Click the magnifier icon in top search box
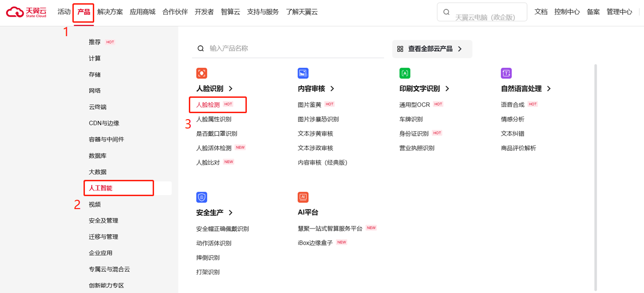This screenshot has width=644, height=293. pyautogui.click(x=446, y=12)
